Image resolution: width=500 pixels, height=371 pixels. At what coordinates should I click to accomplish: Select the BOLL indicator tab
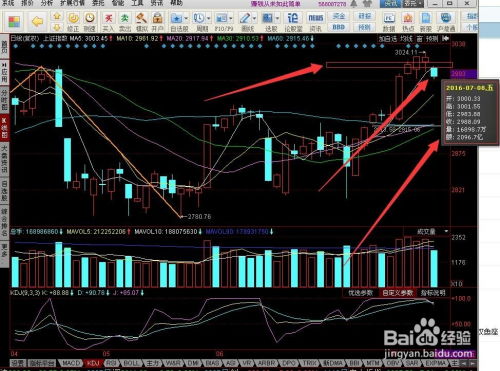point(130,363)
